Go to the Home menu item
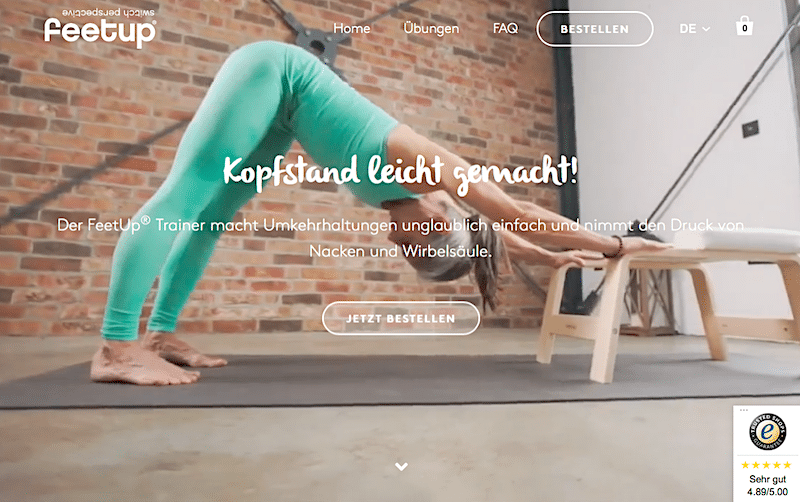Image resolution: width=800 pixels, height=502 pixels. point(352,29)
